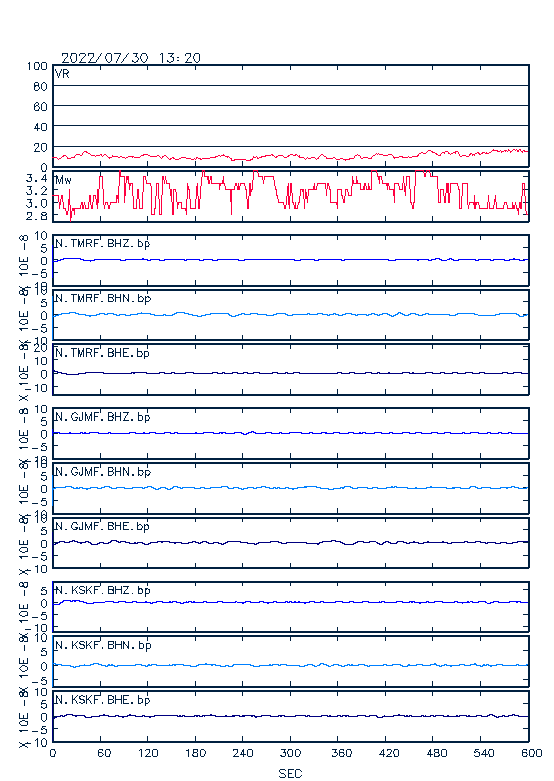Image resolution: width=554 pixels, height=781 pixels.
Task: Select the N.KSKF.BHN.bp trace label
Action: click(103, 645)
